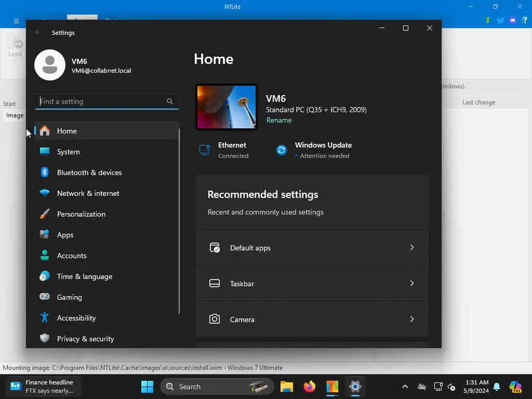Click the Settings gear taskbar icon
Screen dimensions: 532x399
pyautogui.click(x=355, y=387)
